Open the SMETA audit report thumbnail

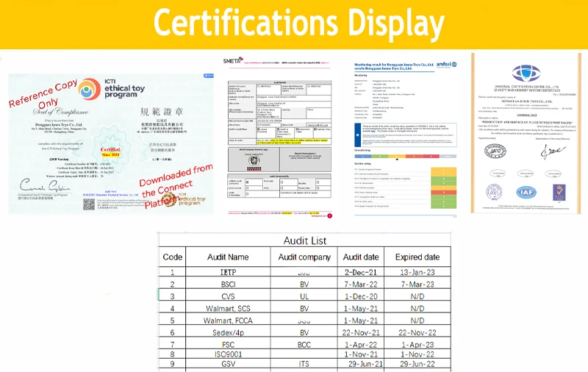tap(280, 137)
